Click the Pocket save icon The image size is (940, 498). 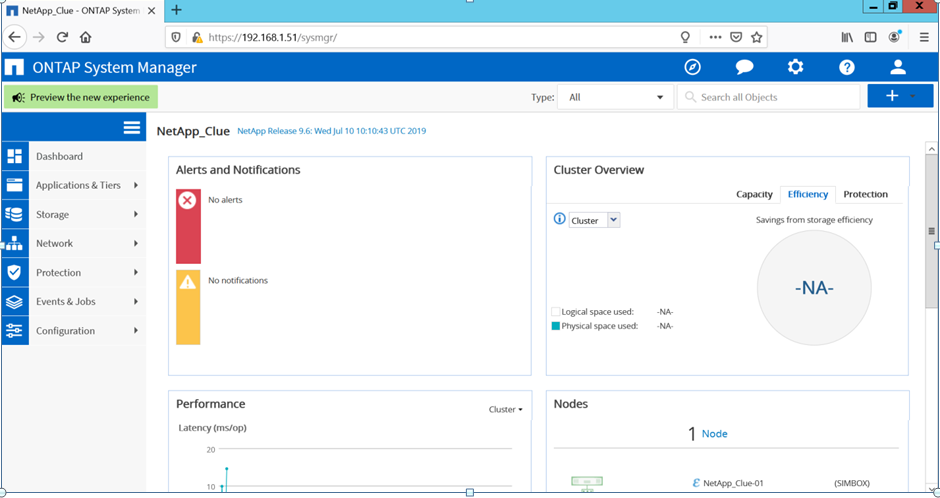pyautogui.click(x=736, y=37)
